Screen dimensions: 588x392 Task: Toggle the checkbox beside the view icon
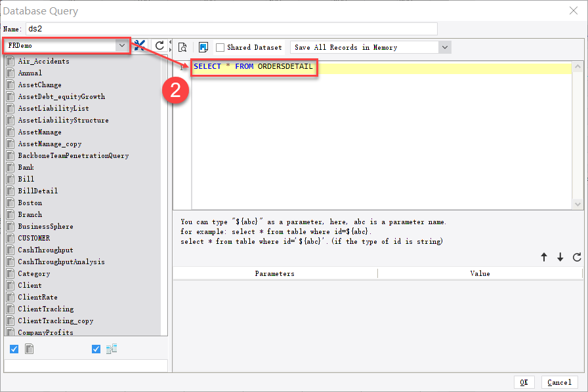point(96,349)
